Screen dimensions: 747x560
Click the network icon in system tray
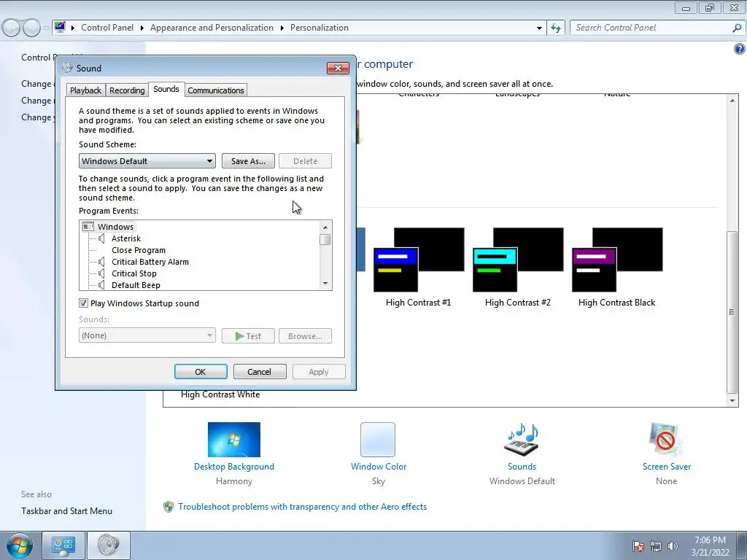click(656, 546)
